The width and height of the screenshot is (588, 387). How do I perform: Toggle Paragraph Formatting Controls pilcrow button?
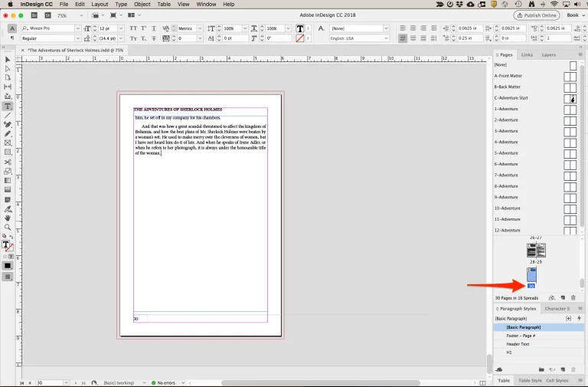pyautogui.click(x=12, y=38)
